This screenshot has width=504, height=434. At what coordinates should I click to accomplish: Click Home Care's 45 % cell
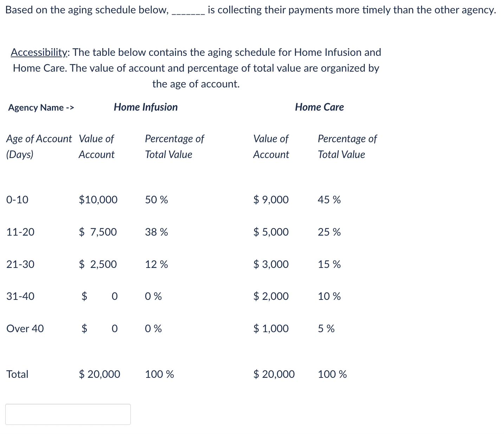(329, 199)
